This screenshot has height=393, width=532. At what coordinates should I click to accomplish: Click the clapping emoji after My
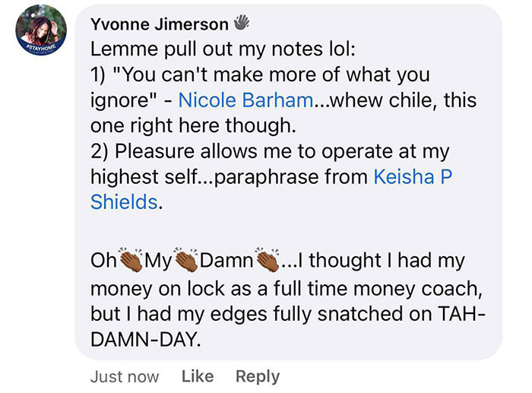(189, 261)
